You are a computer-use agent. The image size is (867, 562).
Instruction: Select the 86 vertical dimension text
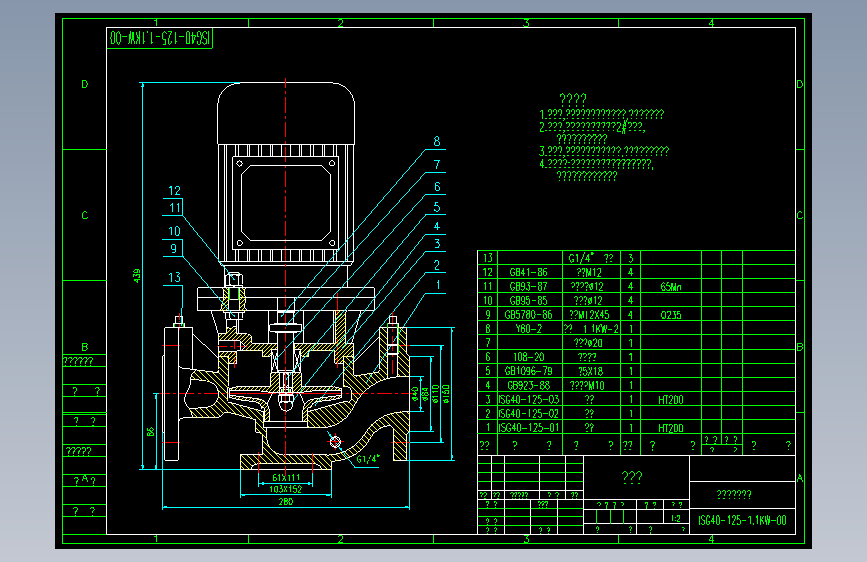tap(150, 431)
